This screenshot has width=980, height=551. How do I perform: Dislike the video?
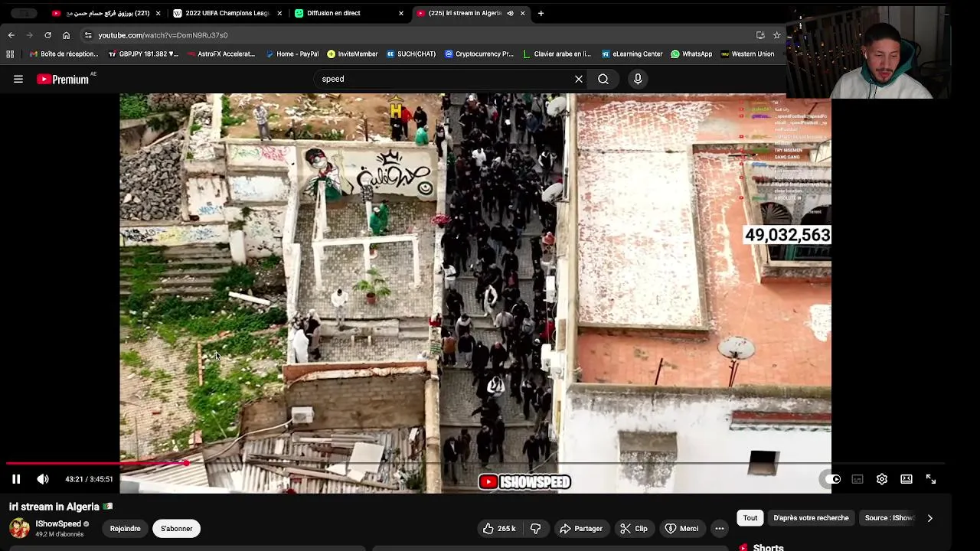536,529
